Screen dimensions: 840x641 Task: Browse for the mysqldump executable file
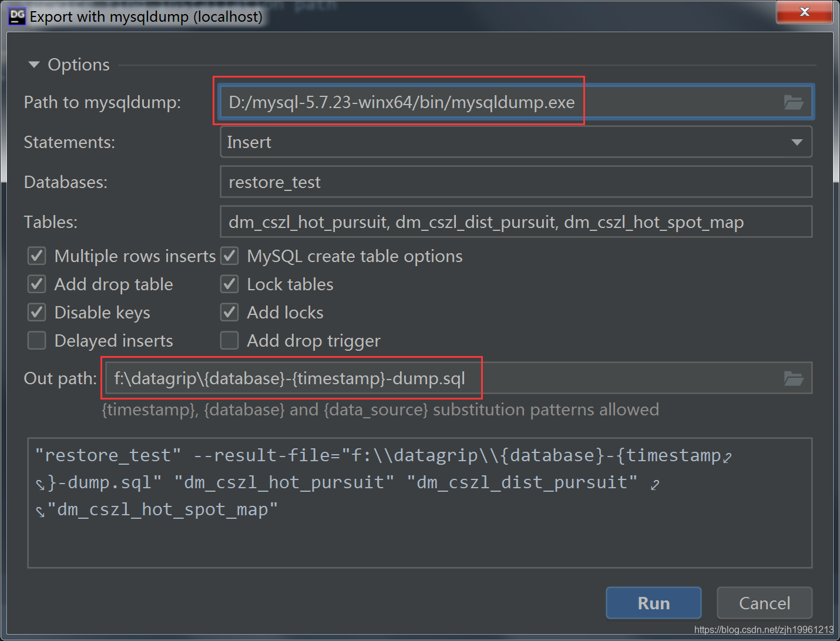pyautogui.click(x=794, y=102)
